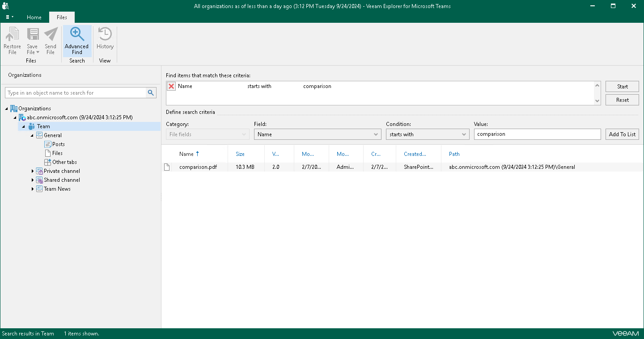Click the Advanced Find magnifier icon

pyautogui.click(x=77, y=35)
